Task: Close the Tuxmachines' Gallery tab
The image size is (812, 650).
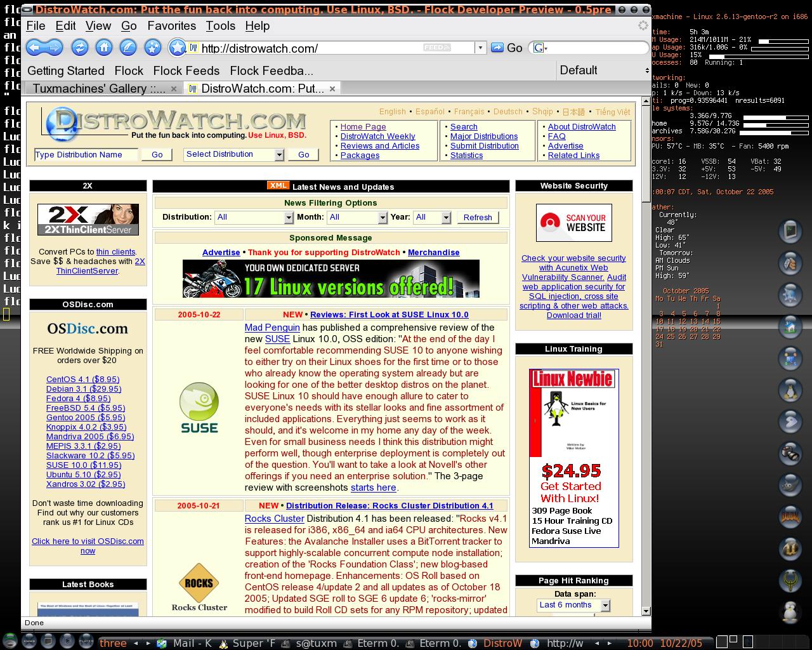Action: tap(174, 89)
